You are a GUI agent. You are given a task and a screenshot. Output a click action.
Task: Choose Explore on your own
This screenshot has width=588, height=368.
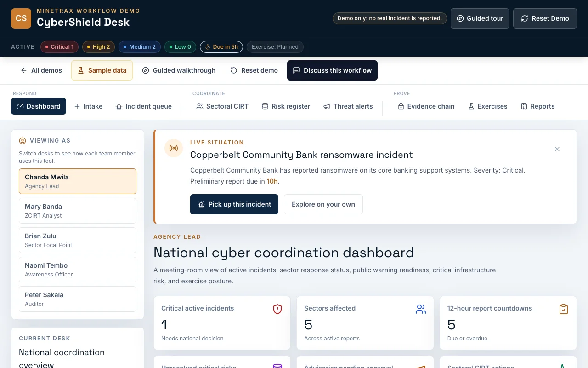(x=323, y=204)
